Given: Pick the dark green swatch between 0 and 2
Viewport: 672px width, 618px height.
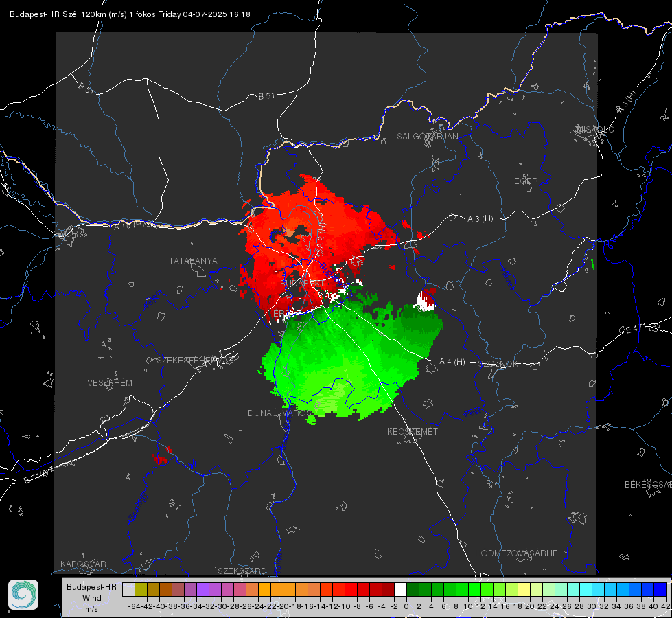Looking at the screenshot, I should (413, 589).
